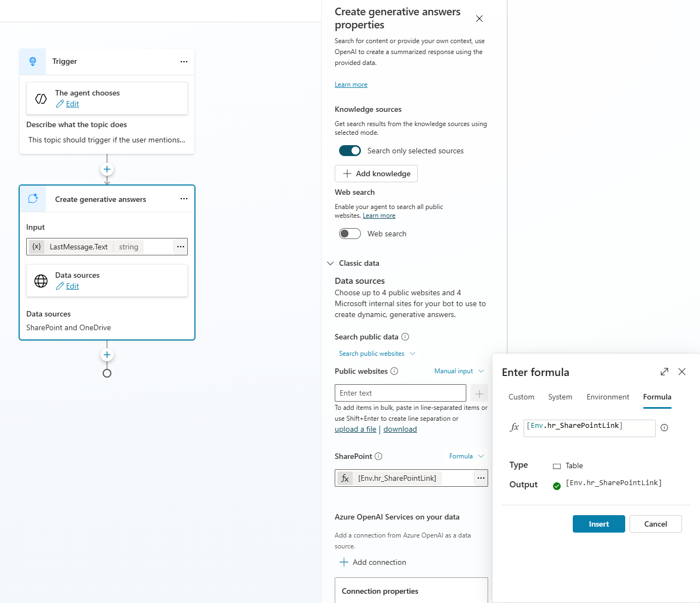The width and height of the screenshot is (700, 603).
Task: Click the info icon next to SharePoint
Action: 378,456
